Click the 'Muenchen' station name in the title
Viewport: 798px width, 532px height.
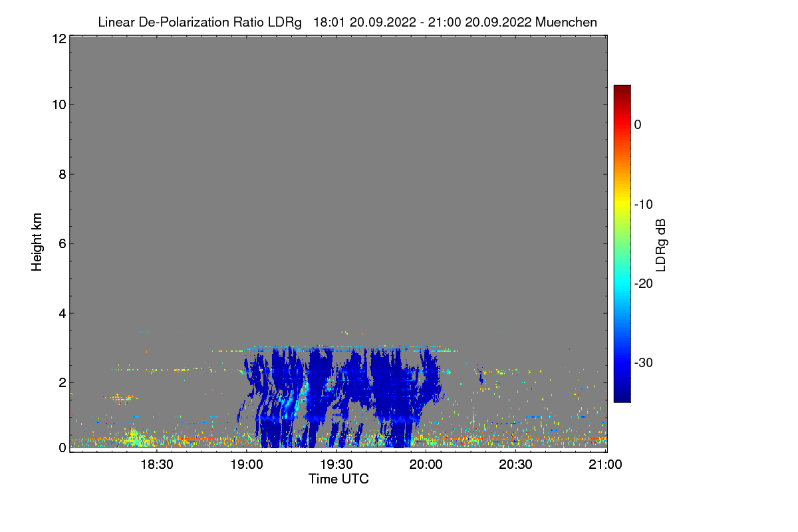tap(566, 22)
